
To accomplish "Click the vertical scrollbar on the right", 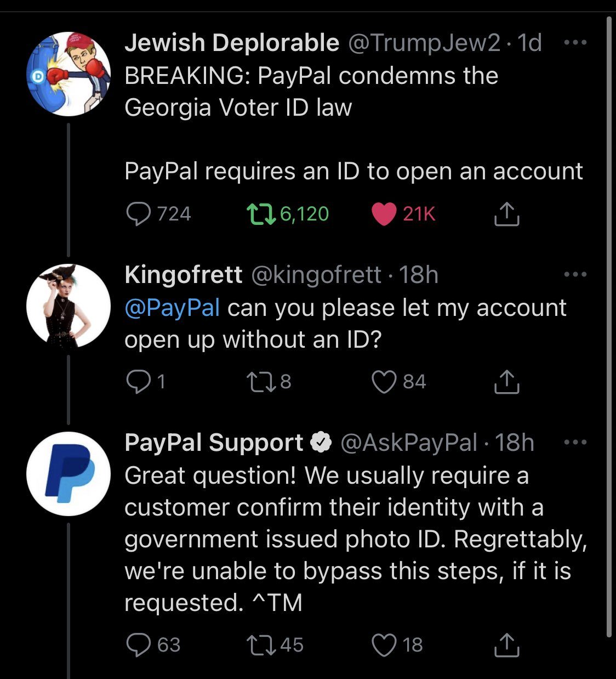I will click(x=609, y=329).
